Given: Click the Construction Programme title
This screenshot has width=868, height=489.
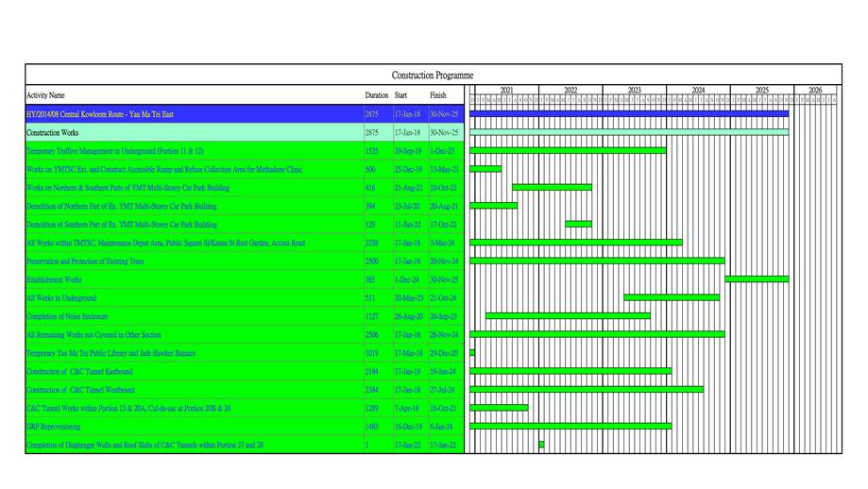Looking at the screenshot, I should point(433,75).
